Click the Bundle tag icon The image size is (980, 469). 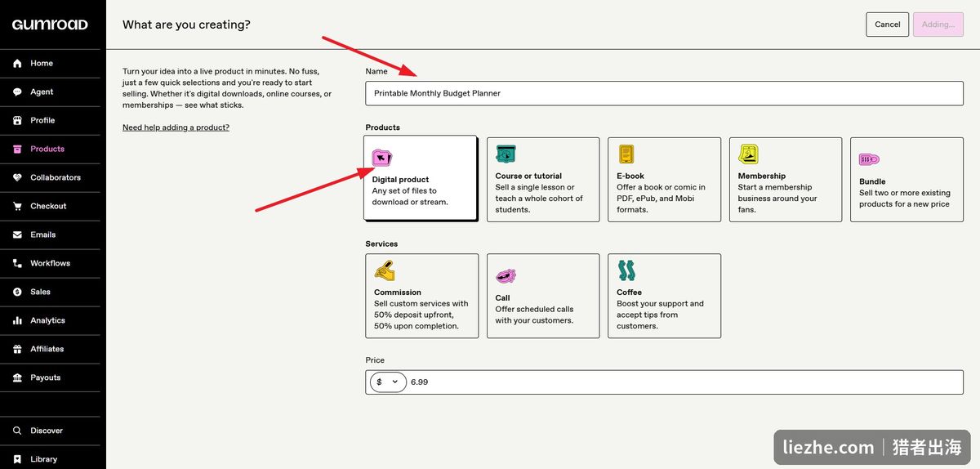pyautogui.click(x=869, y=160)
